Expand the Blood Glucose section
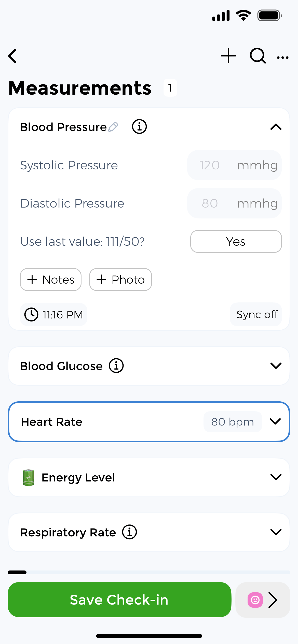 point(276,366)
